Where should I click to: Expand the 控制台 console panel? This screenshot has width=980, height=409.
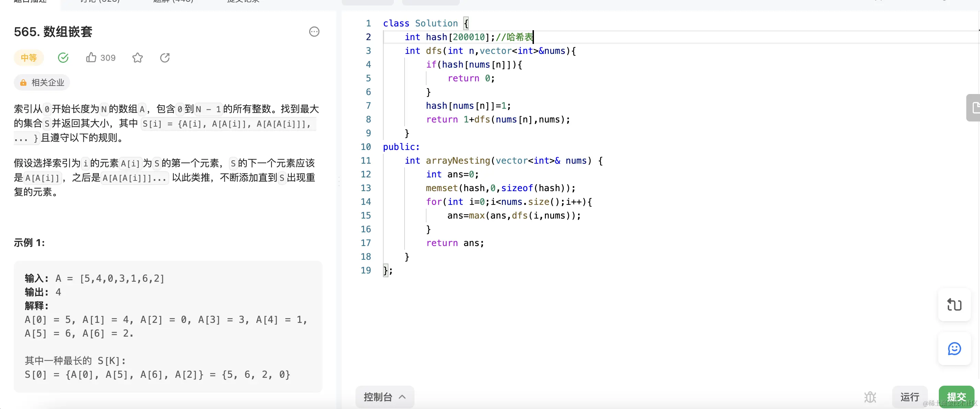coord(377,397)
